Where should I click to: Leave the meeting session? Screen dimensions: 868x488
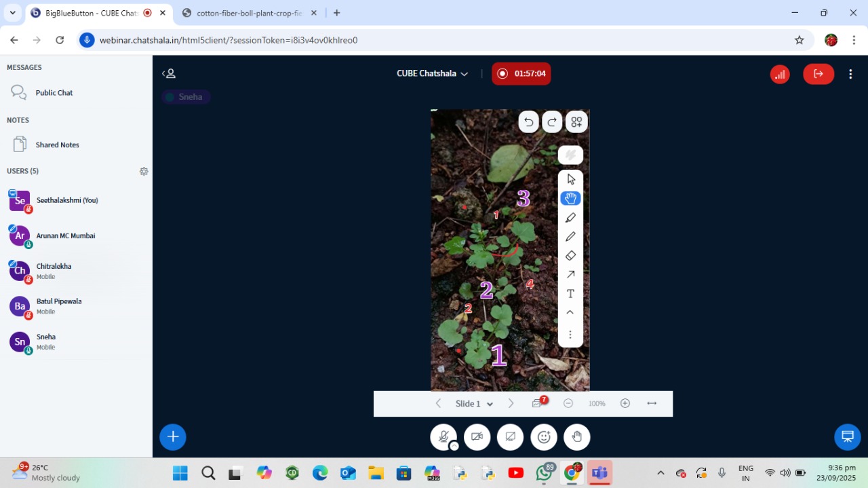[818, 74]
